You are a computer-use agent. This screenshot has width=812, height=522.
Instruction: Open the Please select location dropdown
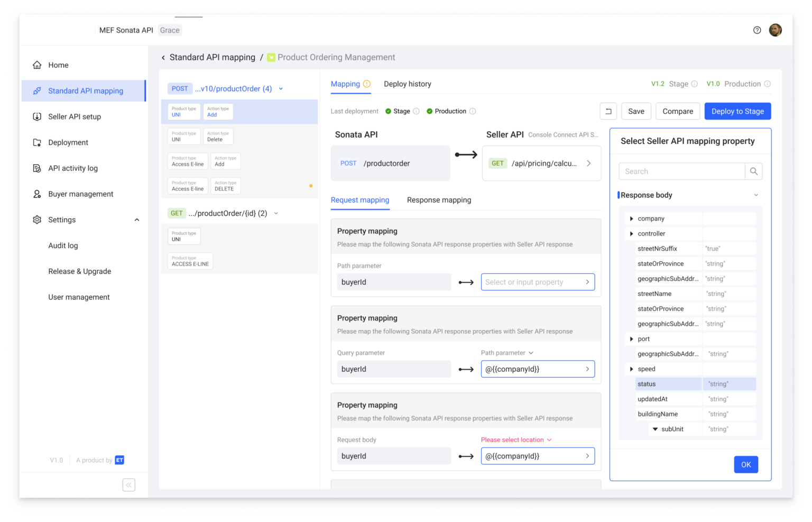tap(516, 439)
